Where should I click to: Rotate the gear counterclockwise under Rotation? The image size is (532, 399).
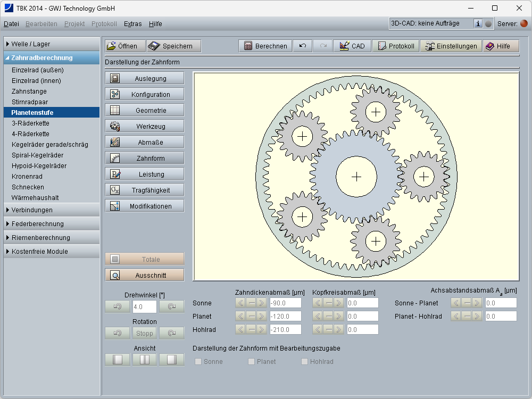pyautogui.click(x=118, y=334)
